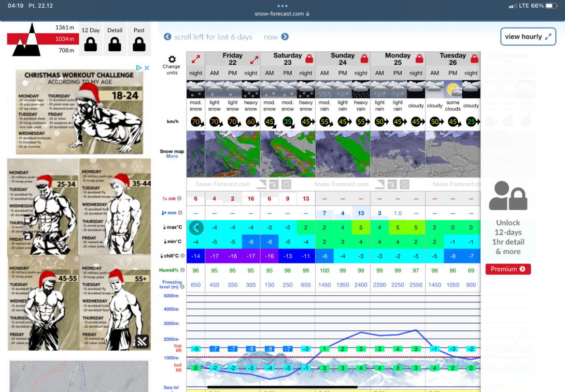Click the red lock on Tuesday 26
565x392 pixels.
474,59
